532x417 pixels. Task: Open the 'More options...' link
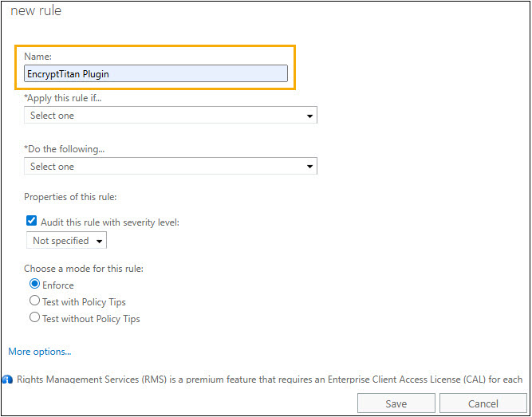point(40,352)
